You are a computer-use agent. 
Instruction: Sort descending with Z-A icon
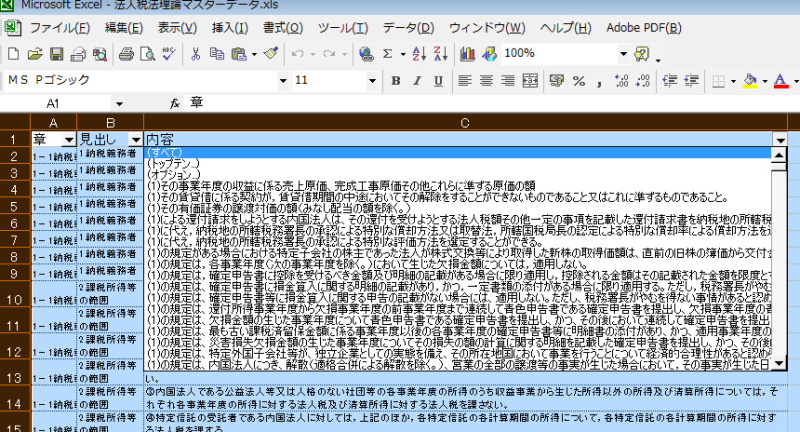tap(440, 54)
